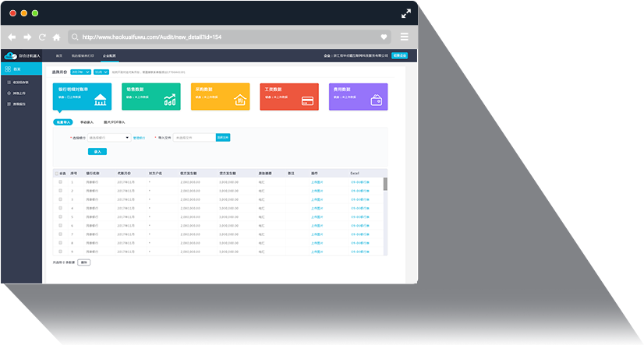Screen dimensions: 644x345
Task: Select the highlighted batch import pill tab
Action: [x=63, y=122]
